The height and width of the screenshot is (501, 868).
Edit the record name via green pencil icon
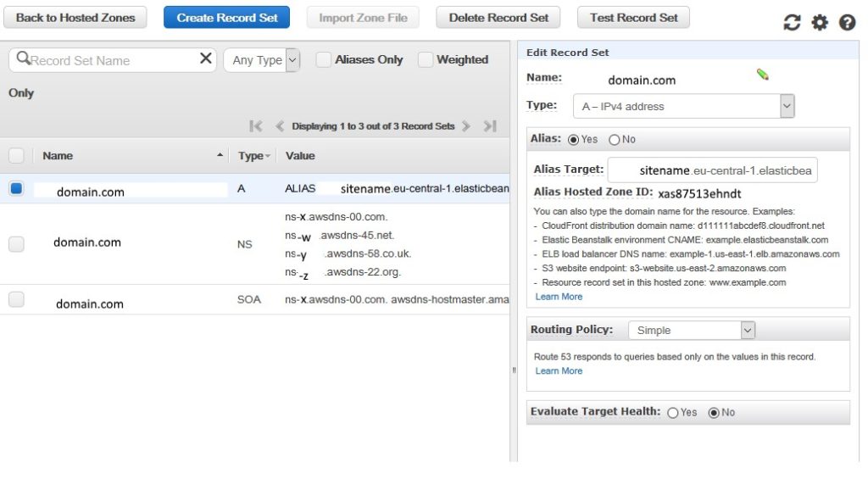[x=761, y=75]
